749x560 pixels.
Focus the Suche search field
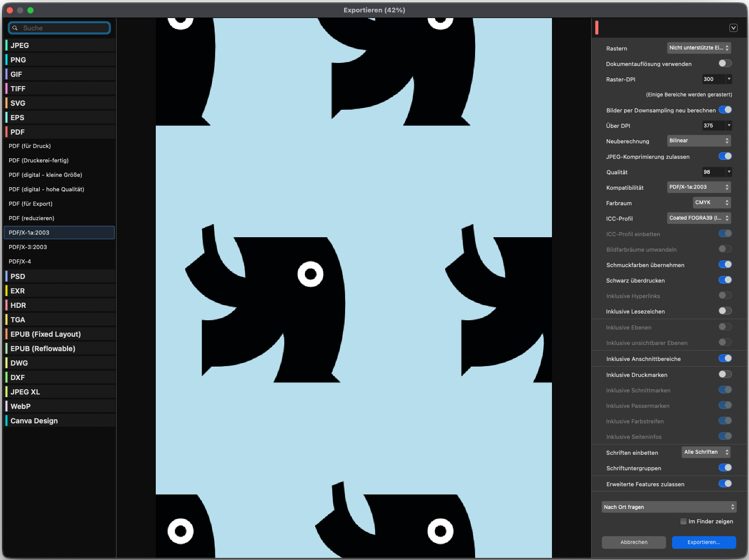click(x=59, y=28)
